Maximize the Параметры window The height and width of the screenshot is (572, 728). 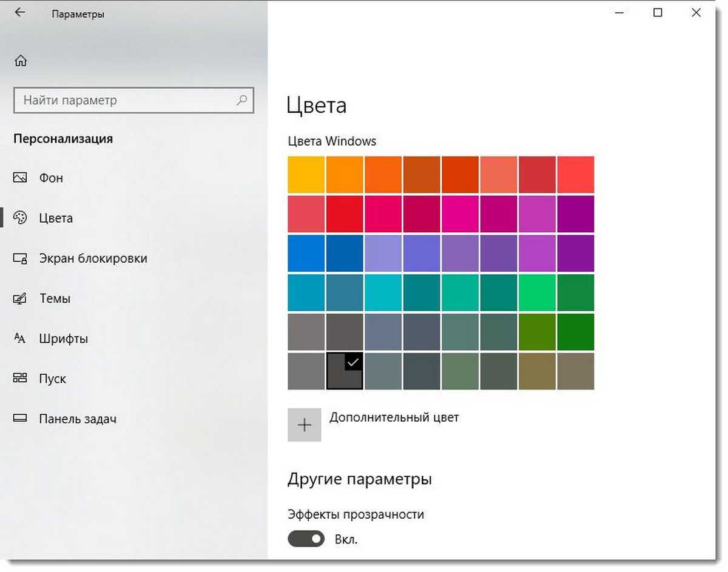tap(658, 13)
